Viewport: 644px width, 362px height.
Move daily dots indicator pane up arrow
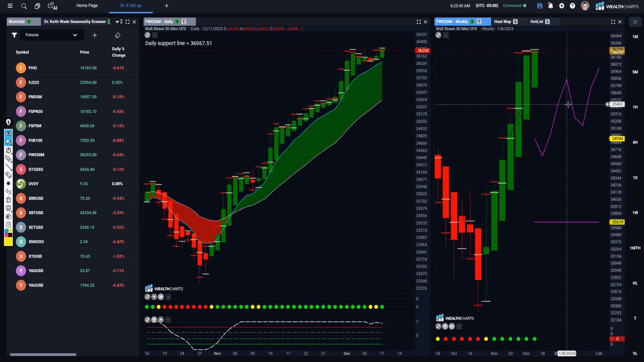coord(161,297)
